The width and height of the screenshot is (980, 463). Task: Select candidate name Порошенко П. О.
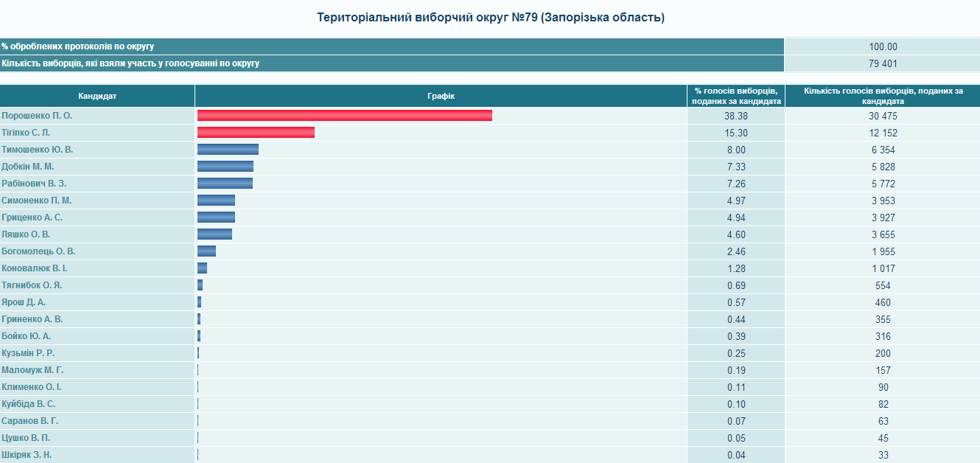pyautogui.click(x=37, y=116)
